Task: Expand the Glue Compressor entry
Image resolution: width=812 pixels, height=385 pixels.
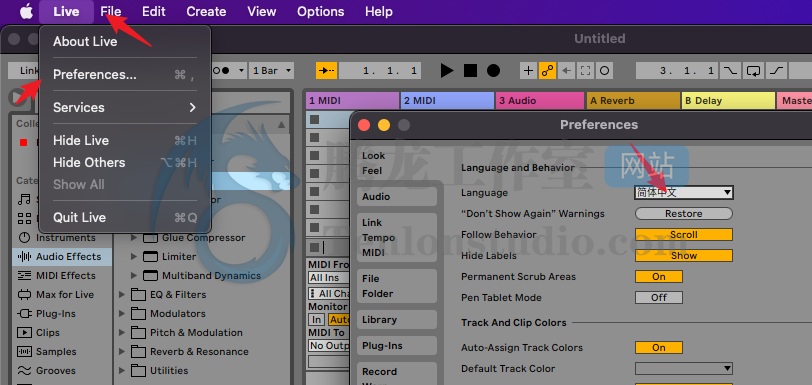Action: 134,238
